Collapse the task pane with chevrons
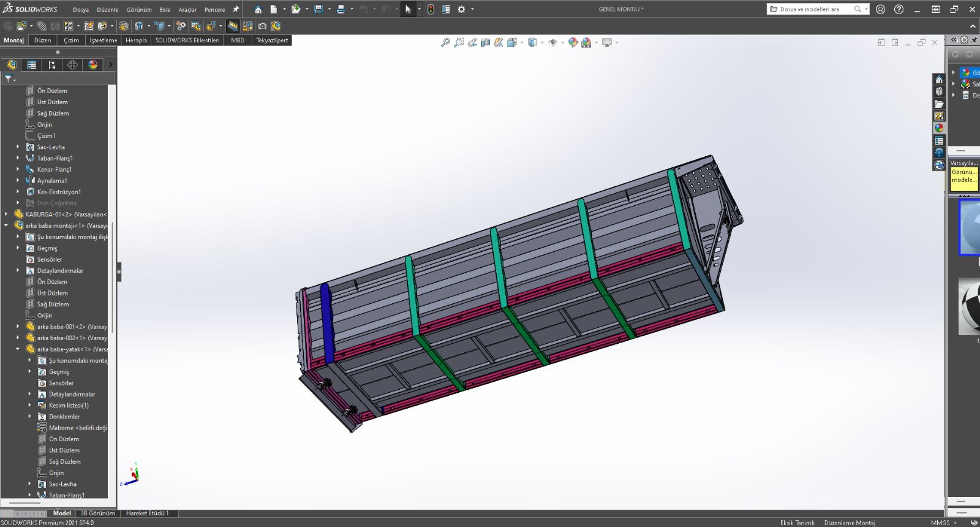 point(954,40)
